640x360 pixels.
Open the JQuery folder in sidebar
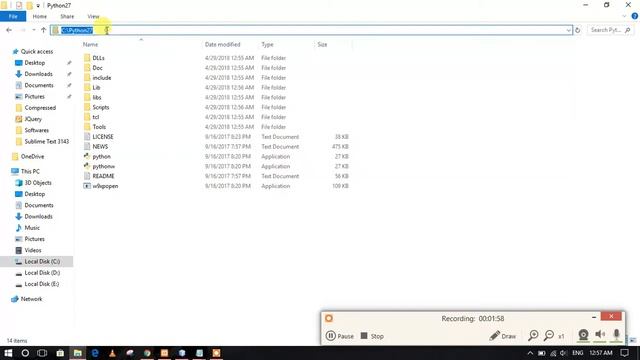coord(33,119)
